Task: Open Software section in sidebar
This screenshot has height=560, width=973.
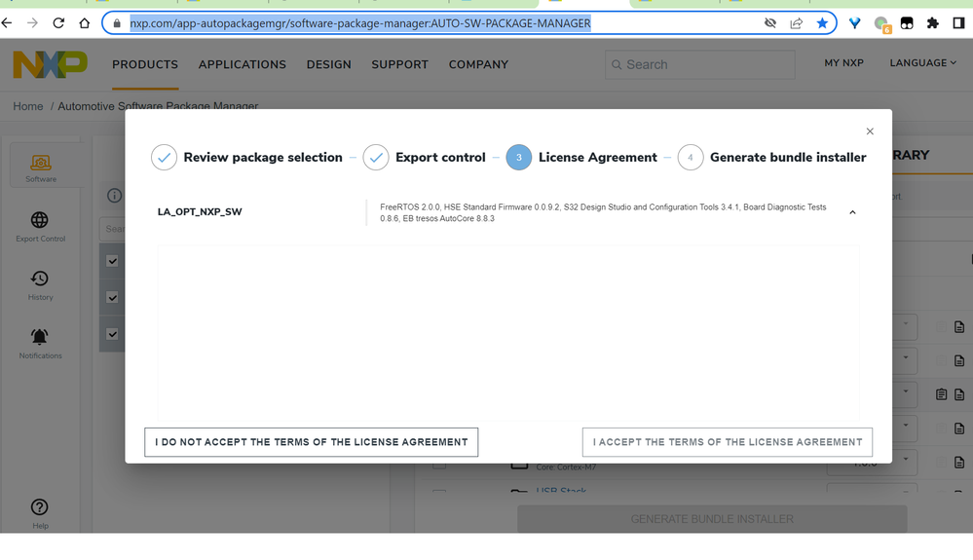Action: [x=41, y=168]
